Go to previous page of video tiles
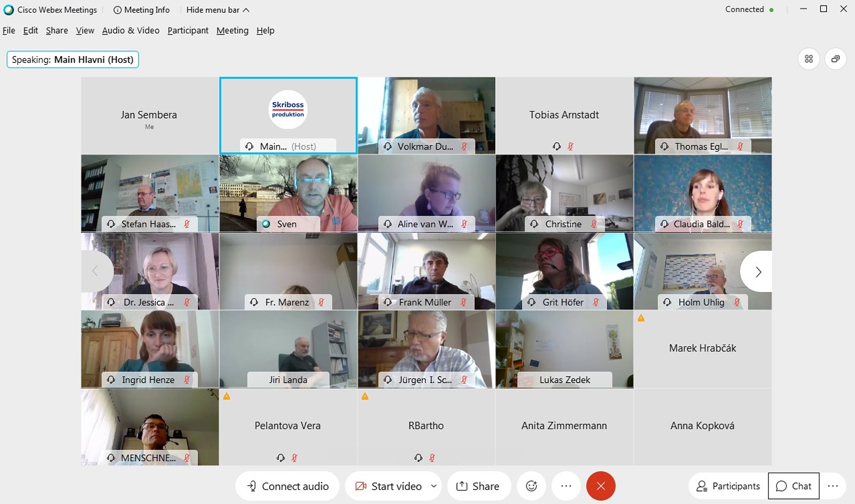Image resolution: width=855 pixels, height=504 pixels. coord(97,271)
